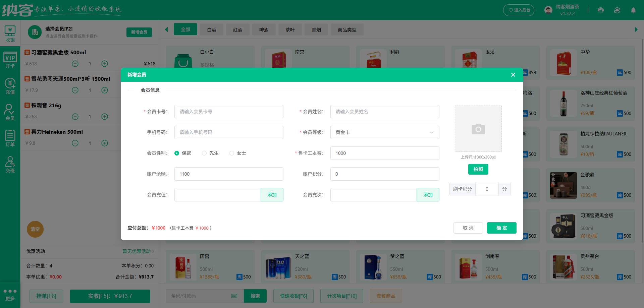Click the 拍照 photo capture button
The width and height of the screenshot is (644, 308).
pyautogui.click(x=478, y=169)
